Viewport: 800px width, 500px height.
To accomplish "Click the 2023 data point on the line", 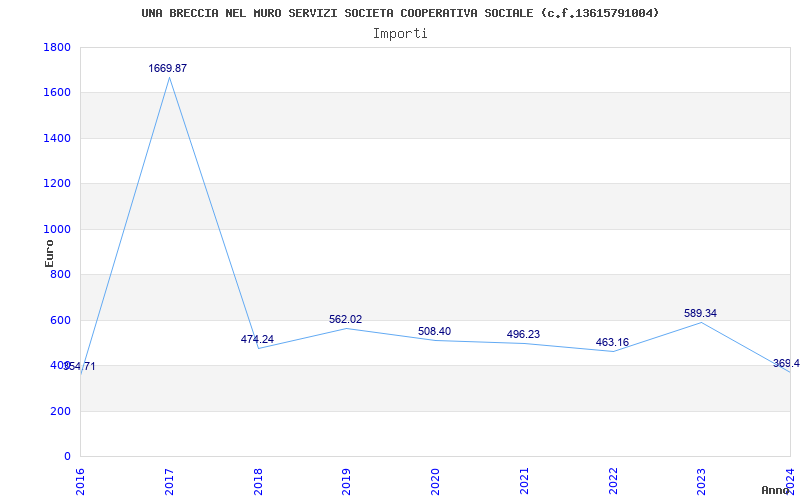I will (x=702, y=322).
